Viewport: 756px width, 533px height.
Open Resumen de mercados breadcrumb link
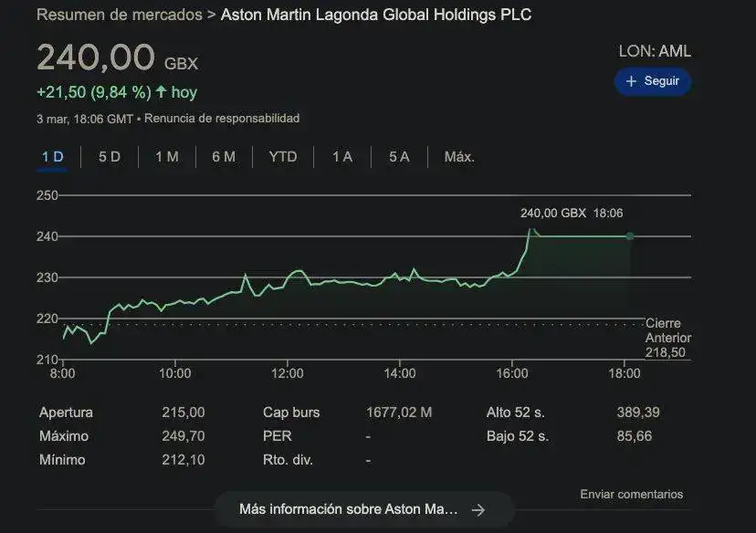click(x=120, y=15)
